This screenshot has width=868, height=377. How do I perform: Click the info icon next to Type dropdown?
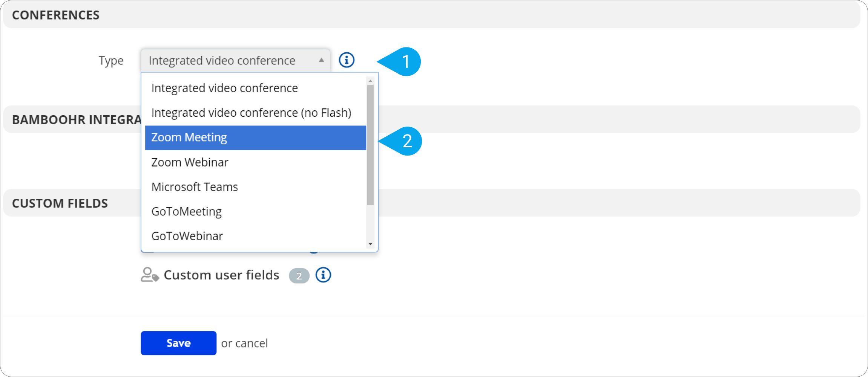point(347,60)
